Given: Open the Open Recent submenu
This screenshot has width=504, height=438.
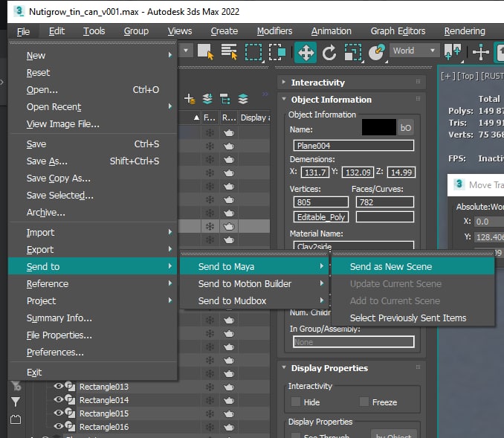Looking at the screenshot, I should [x=93, y=107].
